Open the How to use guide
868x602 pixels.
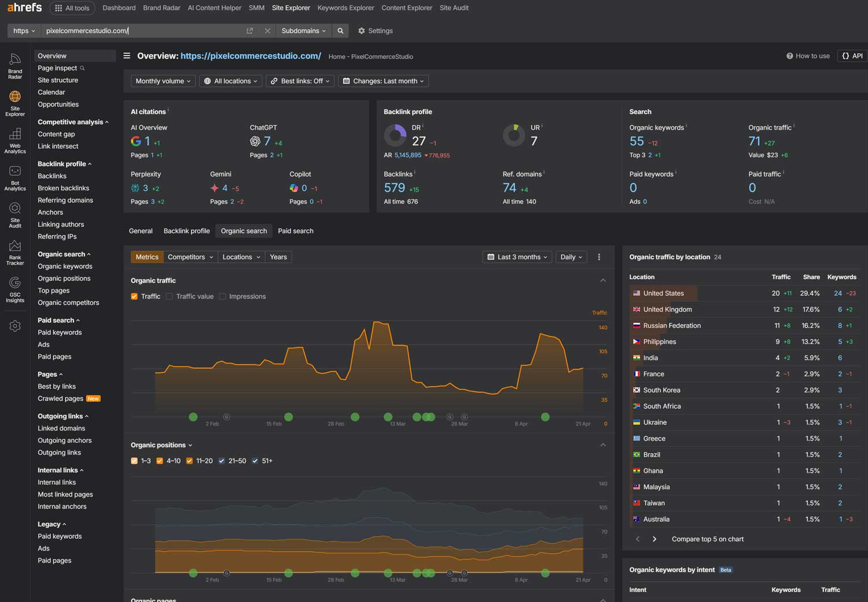(x=808, y=56)
